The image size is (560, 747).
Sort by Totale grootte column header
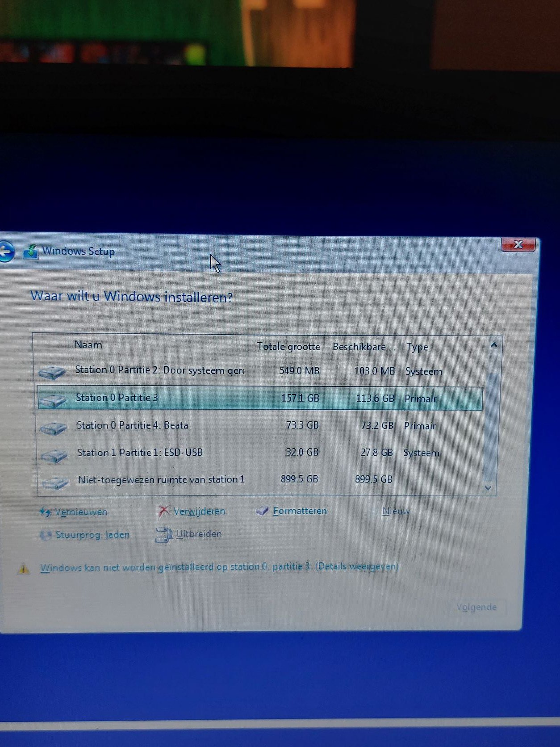pyautogui.click(x=288, y=347)
